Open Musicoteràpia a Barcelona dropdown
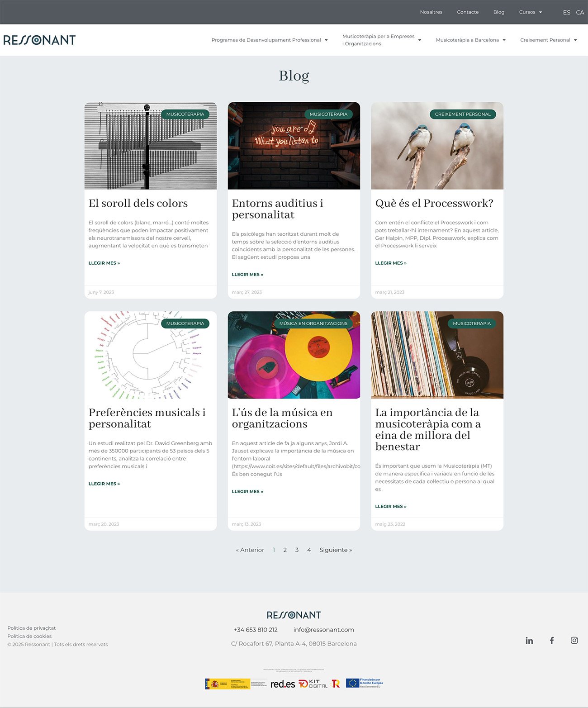 point(470,40)
